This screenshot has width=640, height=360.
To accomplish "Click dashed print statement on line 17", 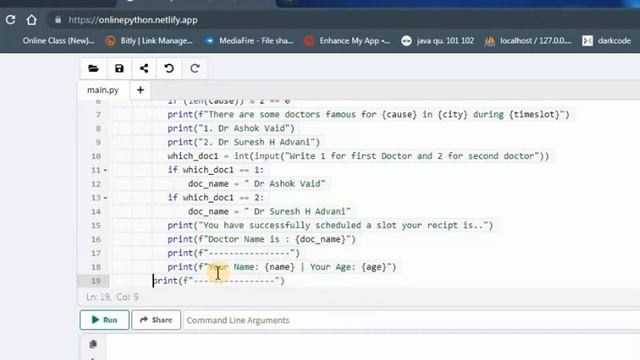I will point(233,253).
